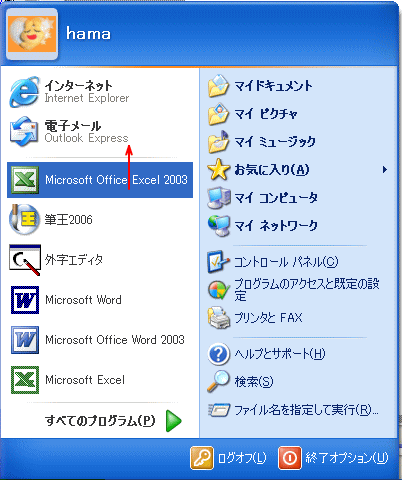The image size is (402, 480).
Task: Choose Microsoft Office Excel 2003 entry text
Action: [116, 180]
